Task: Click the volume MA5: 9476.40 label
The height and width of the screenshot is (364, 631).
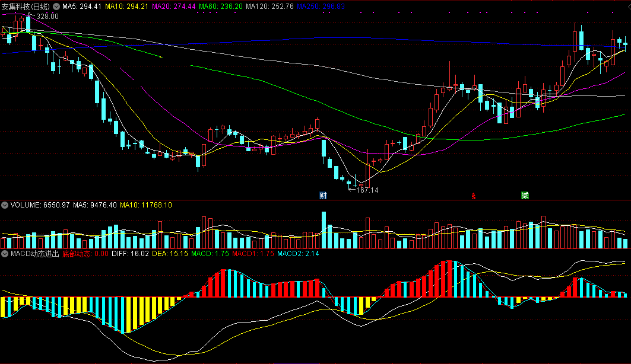Action: click(95, 205)
